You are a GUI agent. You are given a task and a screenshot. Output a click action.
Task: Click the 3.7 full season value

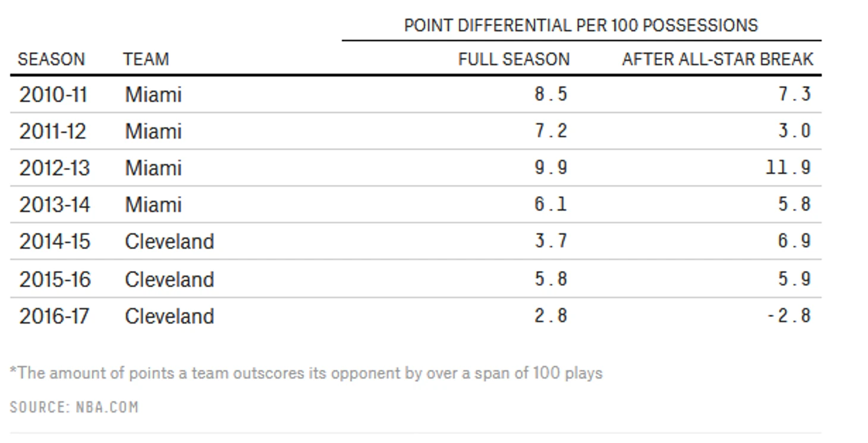(551, 242)
